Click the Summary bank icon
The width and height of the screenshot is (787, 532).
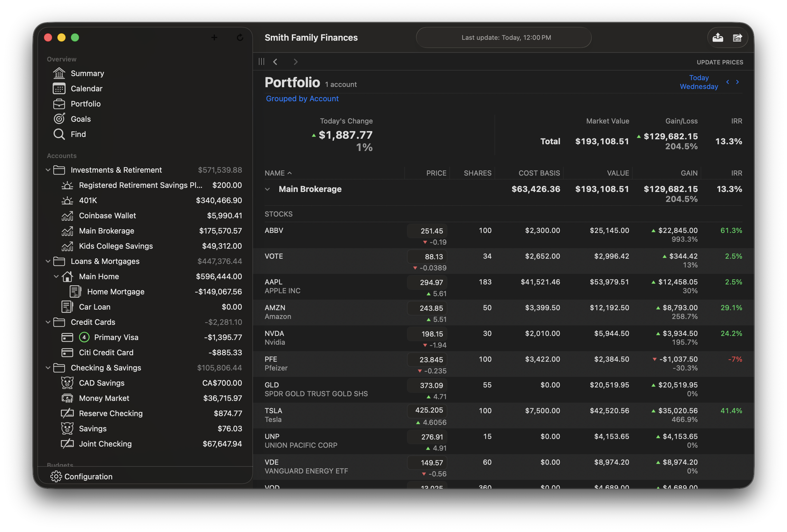click(59, 73)
